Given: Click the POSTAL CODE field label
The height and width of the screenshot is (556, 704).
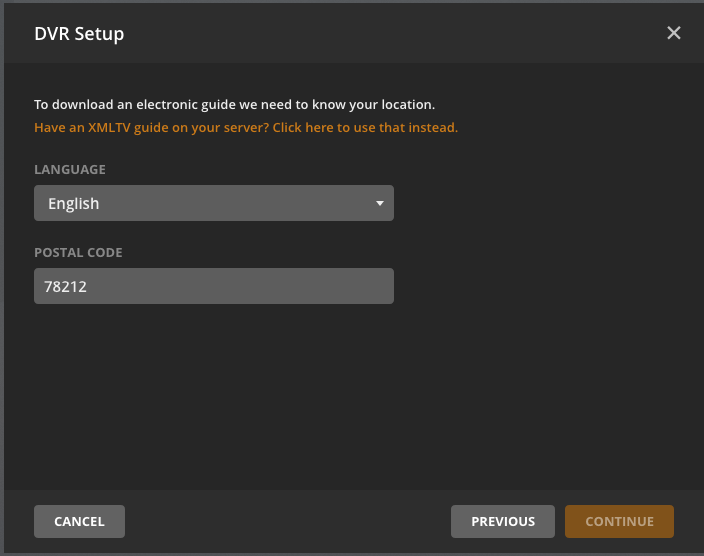Looking at the screenshot, I should (x=78, y=253).
